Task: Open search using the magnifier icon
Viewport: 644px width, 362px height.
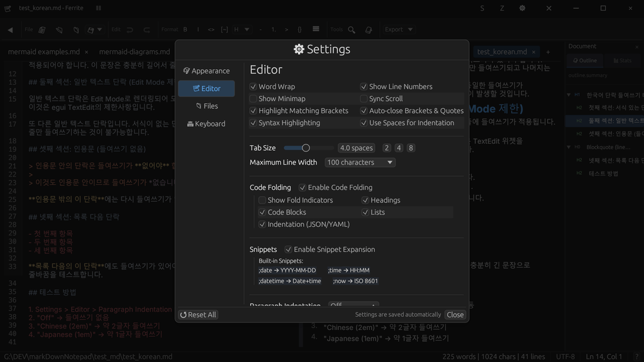Action: 352,30
